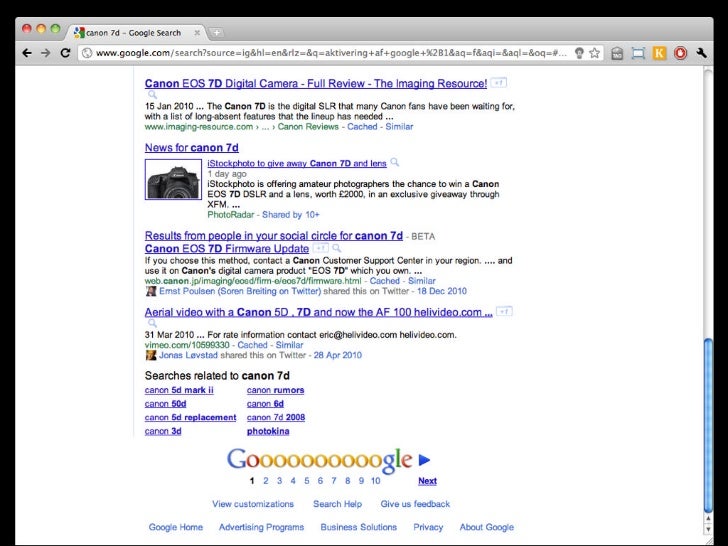Open a new tab with the plus button
728x546 pixels.
[x=216, y=32]
